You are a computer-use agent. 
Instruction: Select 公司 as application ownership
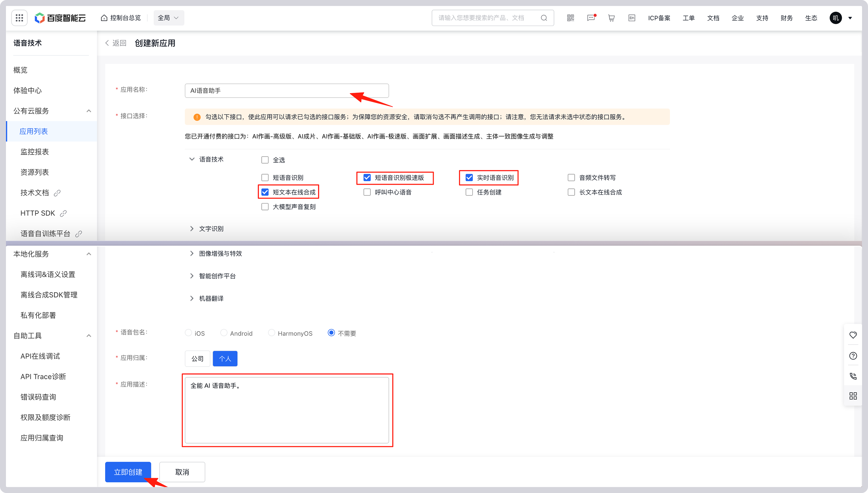point(197,359)
